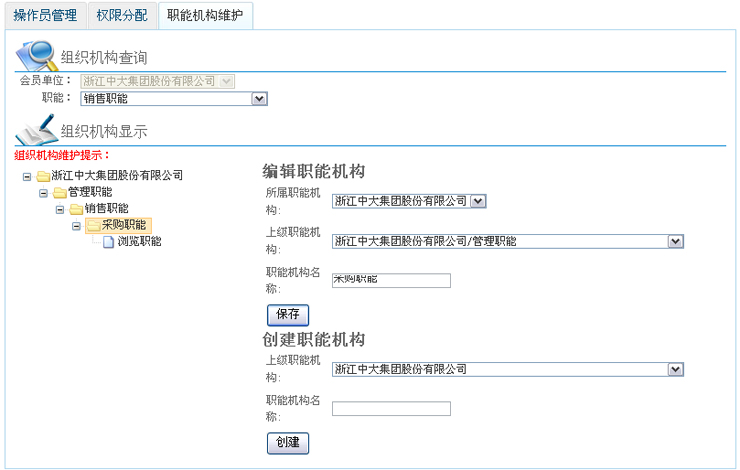The width and height of the screenshot is (740, 470).
Task: Open the 所属职能机构 dropdown
Action: click(x=478, y=201)
